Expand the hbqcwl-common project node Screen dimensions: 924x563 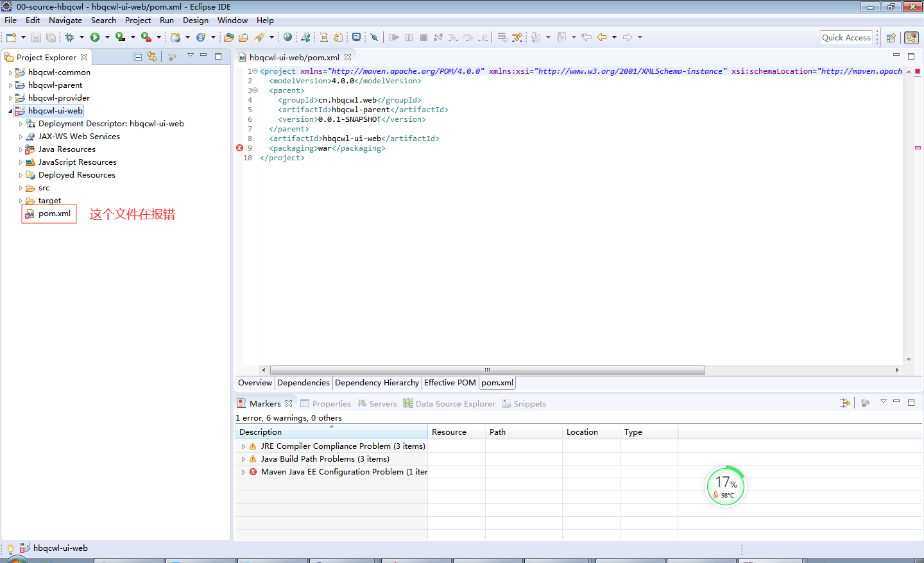pos(10,72)
